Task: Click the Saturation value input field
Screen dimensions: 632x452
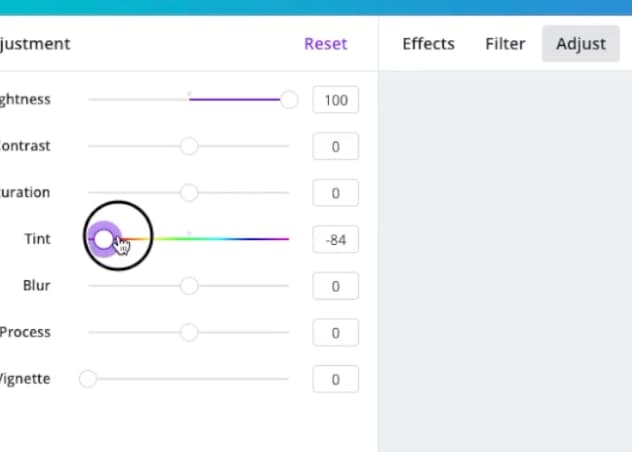Action: pyautogui.click(x=335, y=193)
